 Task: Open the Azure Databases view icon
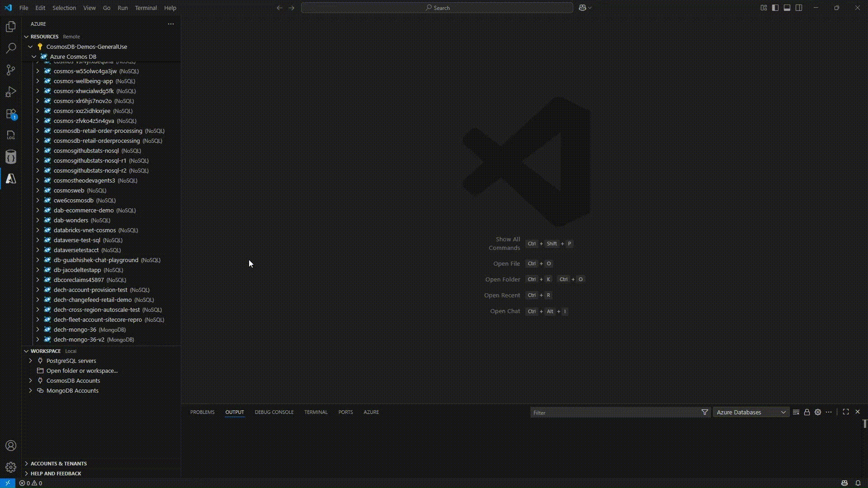11,157
